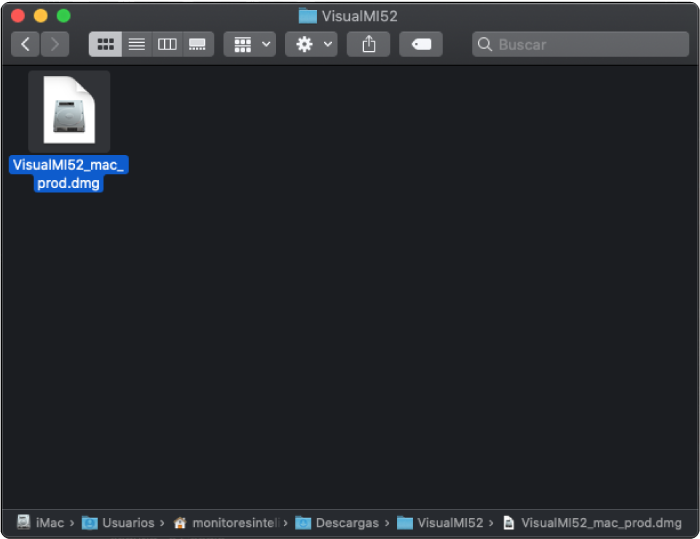
Task: Go back with the left arrow button
Action: pyautogui.click(x=25, y=44)
